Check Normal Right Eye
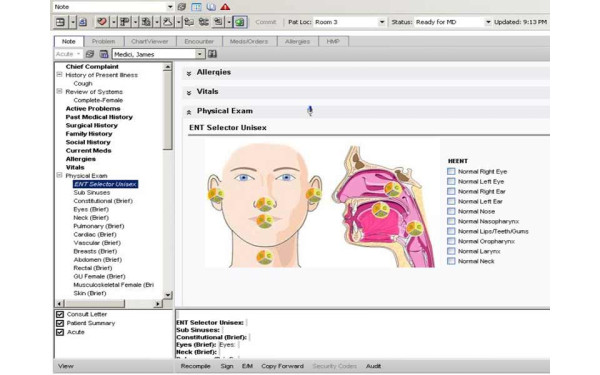 click(451, 171)
